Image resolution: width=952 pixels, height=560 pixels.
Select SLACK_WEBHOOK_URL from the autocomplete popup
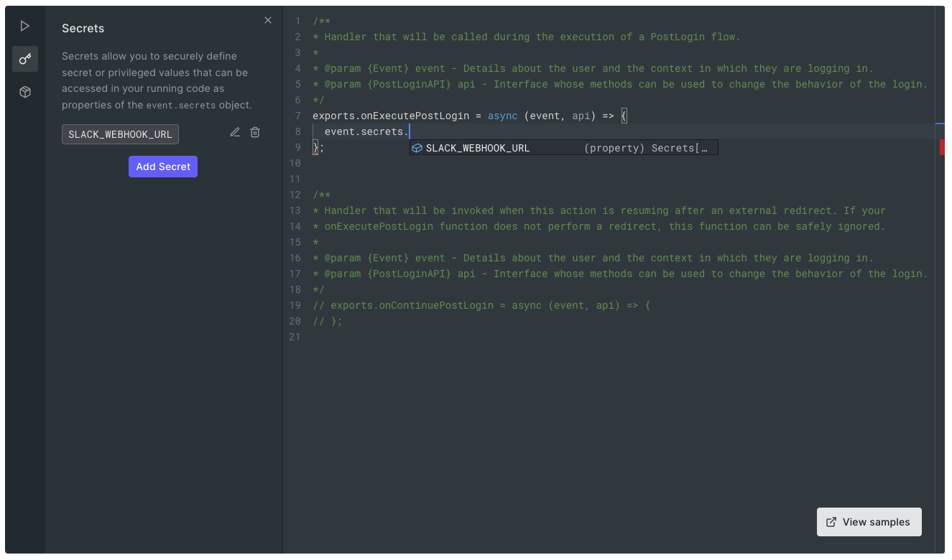coord(478,147)
